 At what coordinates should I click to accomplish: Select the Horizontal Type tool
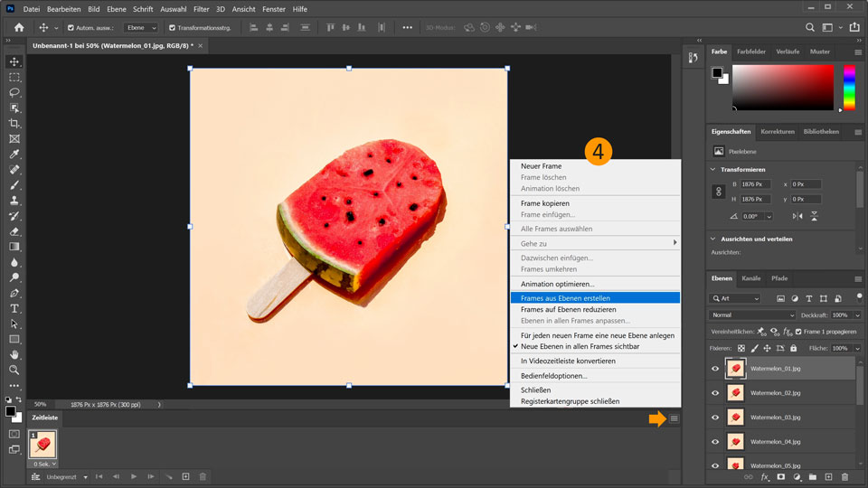click(x=14, y=308)
